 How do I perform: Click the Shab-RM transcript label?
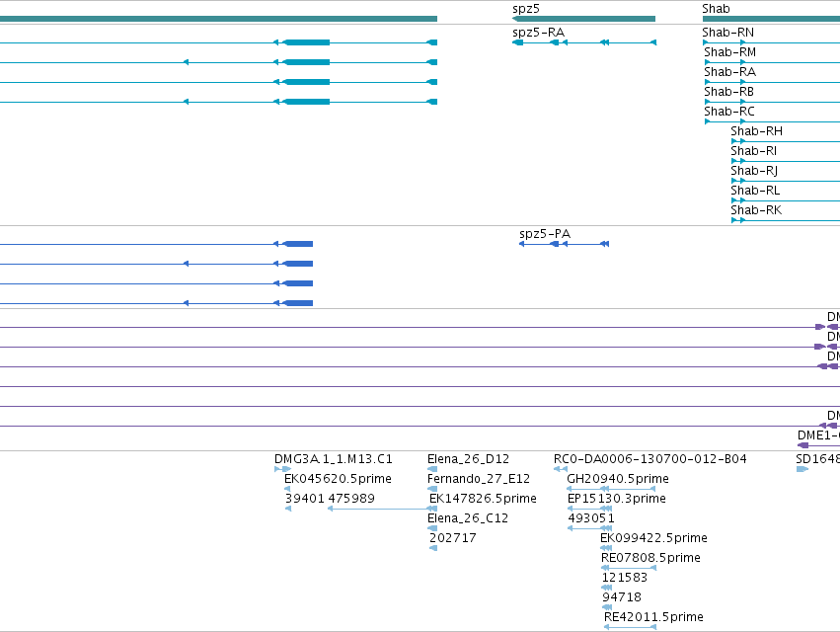click(729, 52)
